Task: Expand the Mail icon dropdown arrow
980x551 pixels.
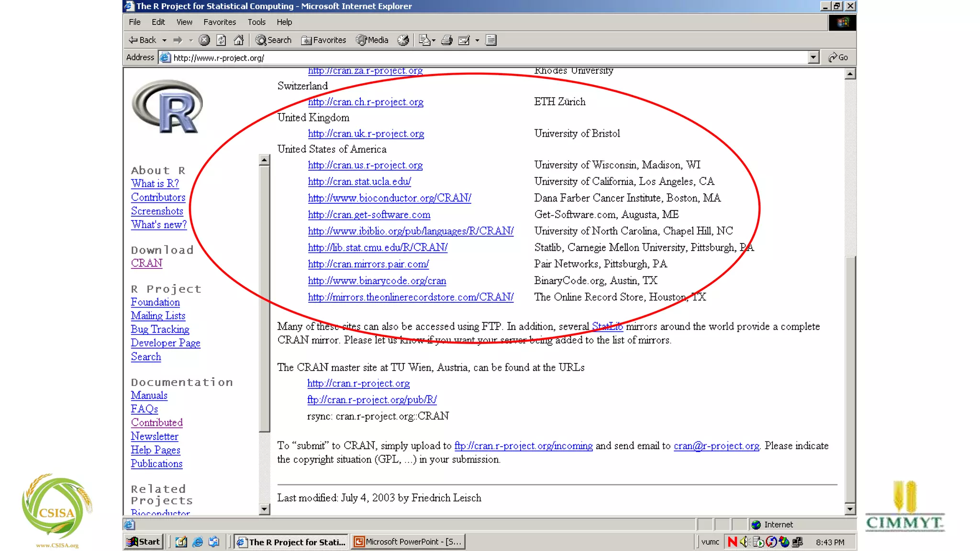Action: (x=434, y=41)
